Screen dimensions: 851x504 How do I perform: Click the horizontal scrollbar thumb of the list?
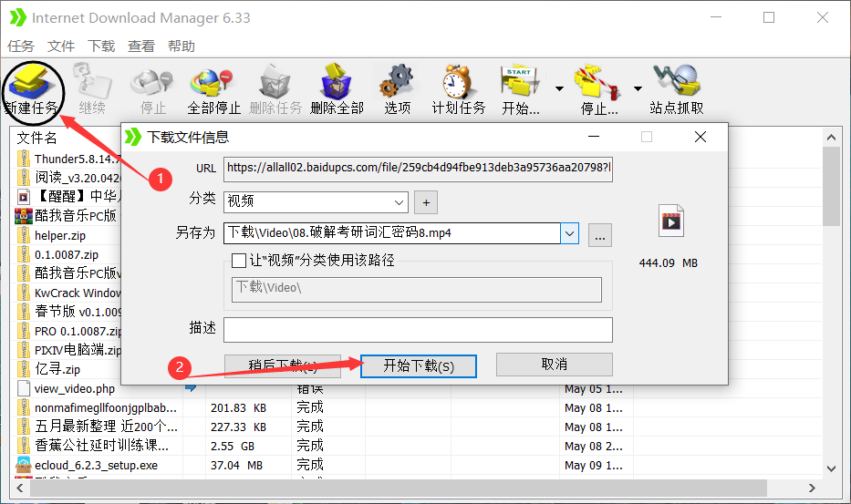[399, 488]
